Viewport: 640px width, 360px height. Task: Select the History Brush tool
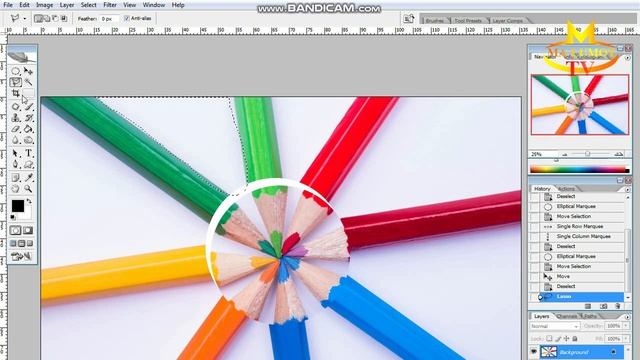tap(28, 118)
